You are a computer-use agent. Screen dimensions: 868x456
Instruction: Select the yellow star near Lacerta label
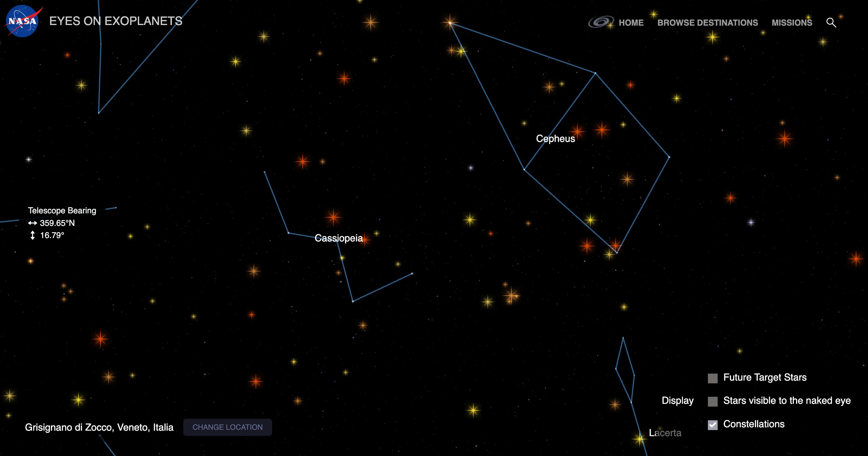tap(639, 439)
